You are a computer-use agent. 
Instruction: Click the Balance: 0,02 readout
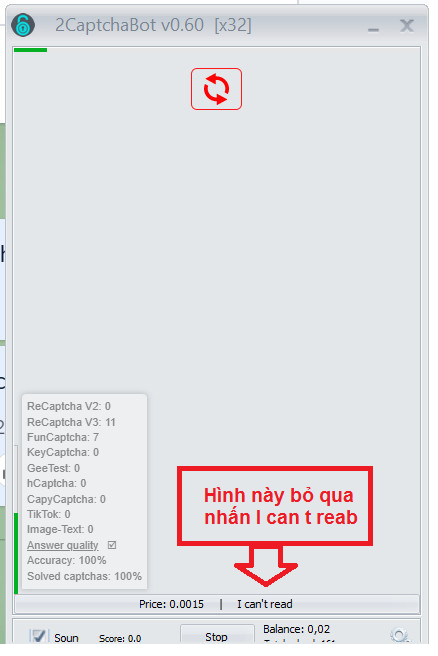coord(296,629)
